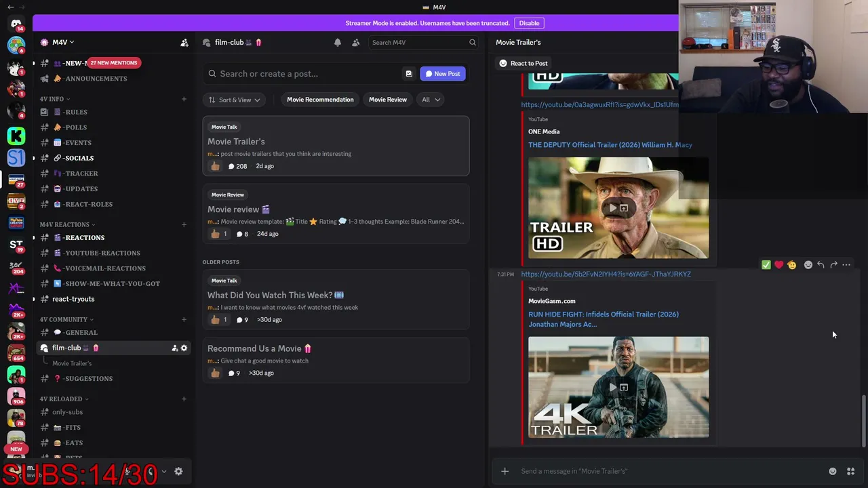Forward the message with forward arrow
Screen dimensions: 868x488
pos(833,265)
